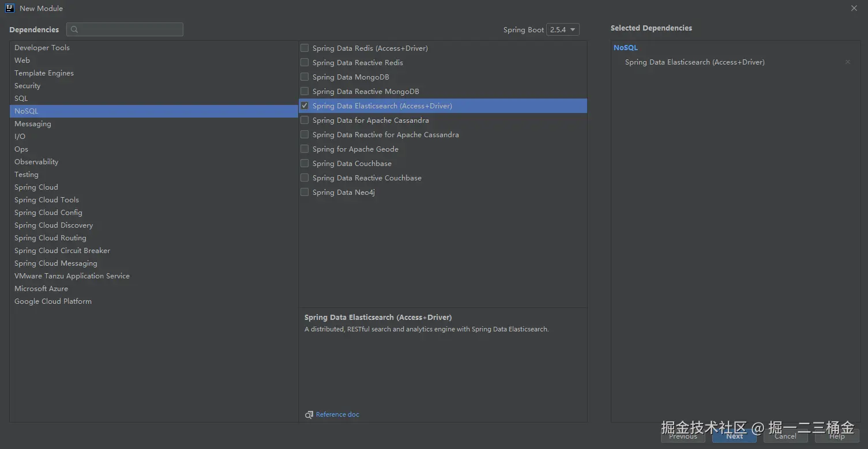
Task: Select the Developer Tools category
Action: click(x=153, y=48)
